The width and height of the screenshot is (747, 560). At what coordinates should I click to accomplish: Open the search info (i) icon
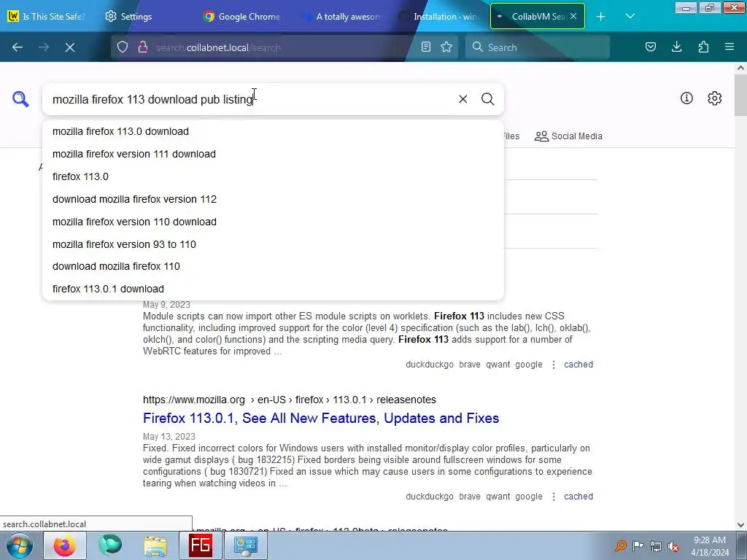point(686,98)
